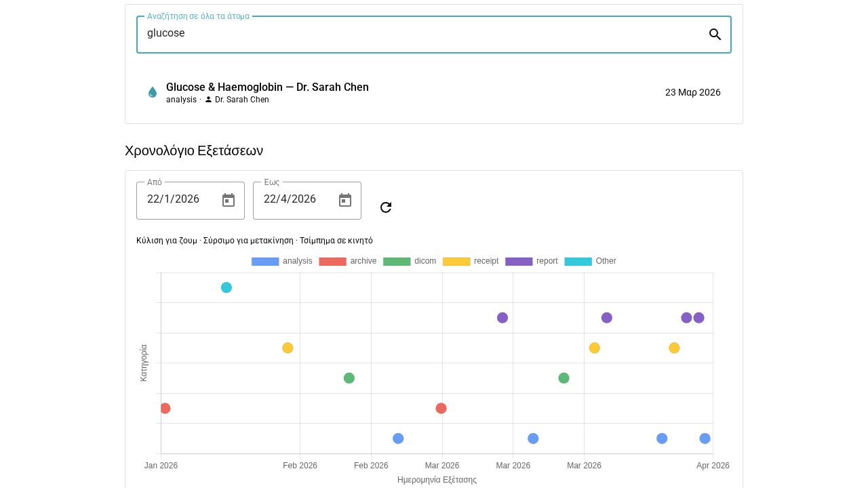Click the person icon beside Dr. Sarah Chen
Viewport: 868px width, 488px height.
(208, 99)
